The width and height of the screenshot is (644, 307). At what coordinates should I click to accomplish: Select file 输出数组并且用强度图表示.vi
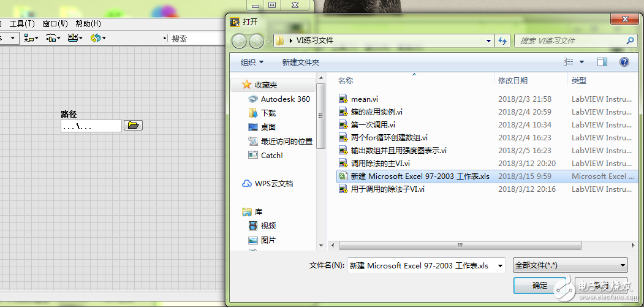[399, 150]
